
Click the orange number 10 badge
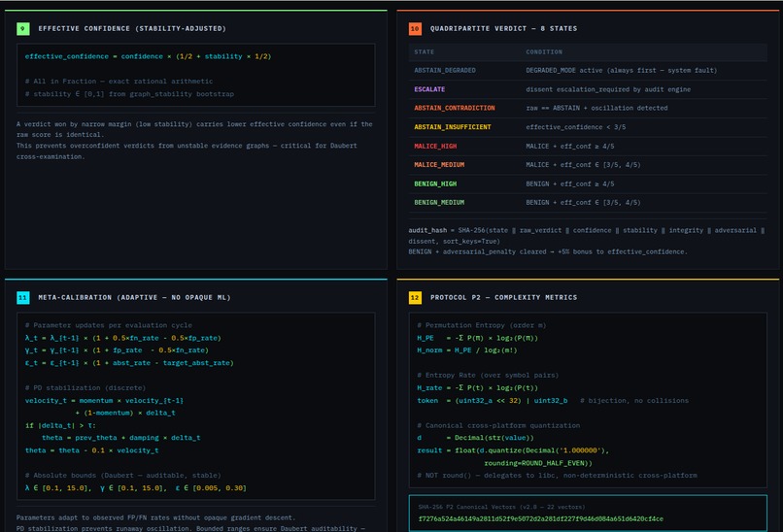pyautogui.click(x=415, y=29)
